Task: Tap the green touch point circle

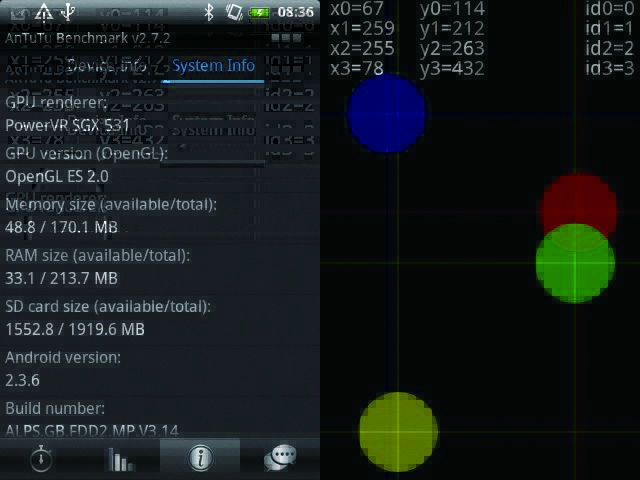Action: click(575, 264)
